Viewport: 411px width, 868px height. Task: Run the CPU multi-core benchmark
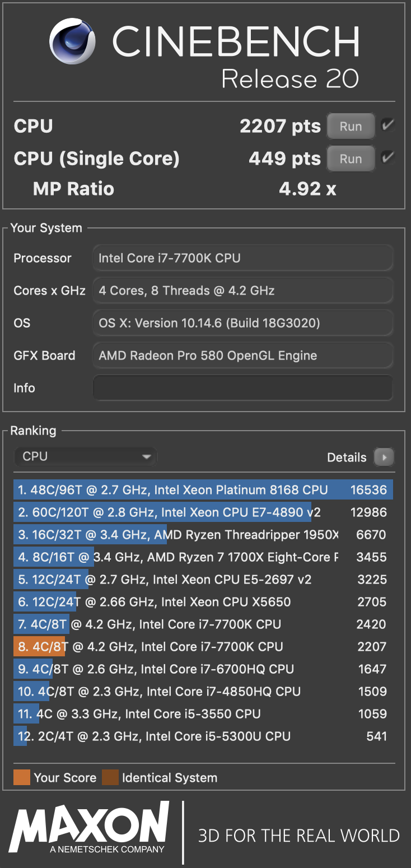351,127
